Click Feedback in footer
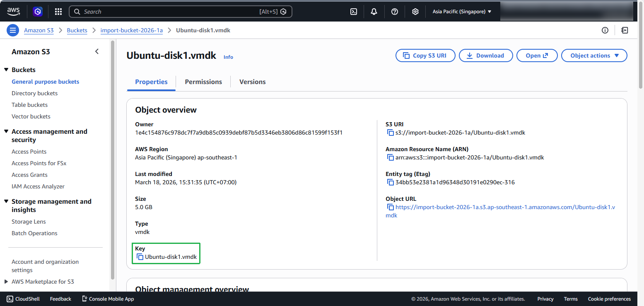 (x=60, y=299)
